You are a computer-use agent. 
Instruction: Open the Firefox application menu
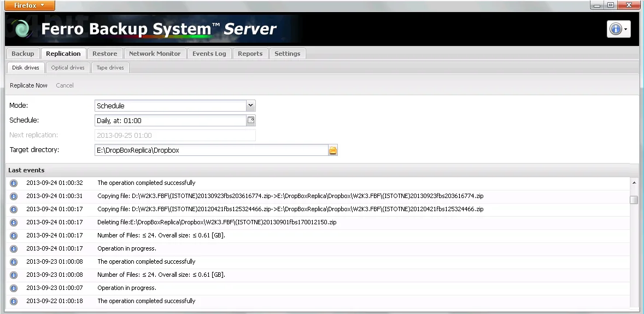pyautogui.click(x=30, y=5)
